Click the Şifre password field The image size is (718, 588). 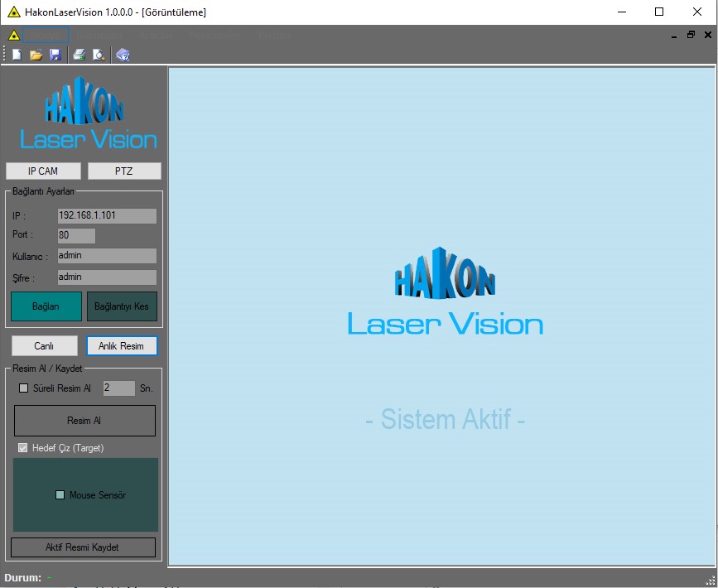[x=106, y=277]
